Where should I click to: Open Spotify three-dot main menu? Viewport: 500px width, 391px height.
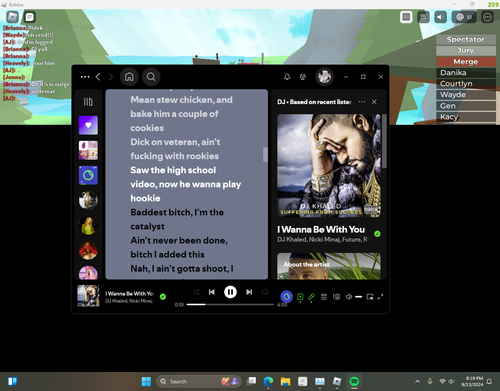85,77
